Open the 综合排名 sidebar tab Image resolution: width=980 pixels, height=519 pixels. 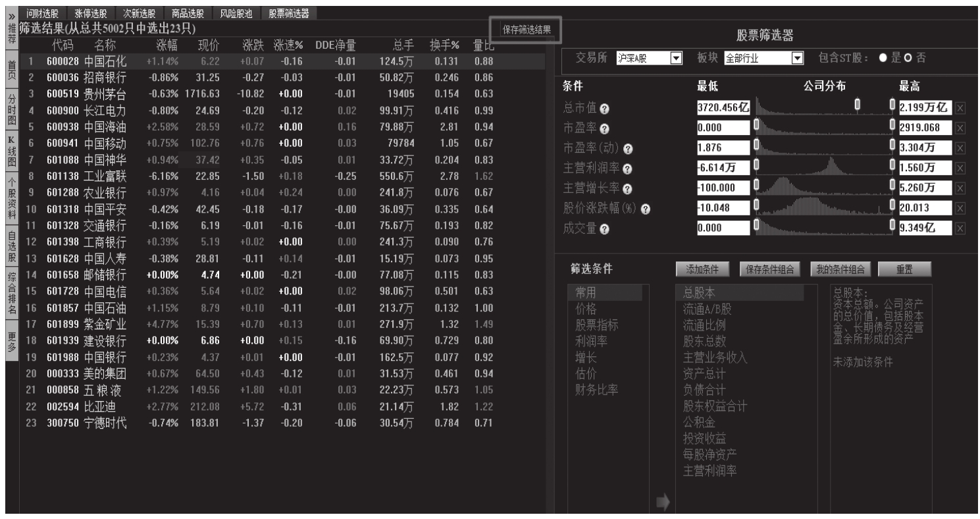[x=11, y=293]
